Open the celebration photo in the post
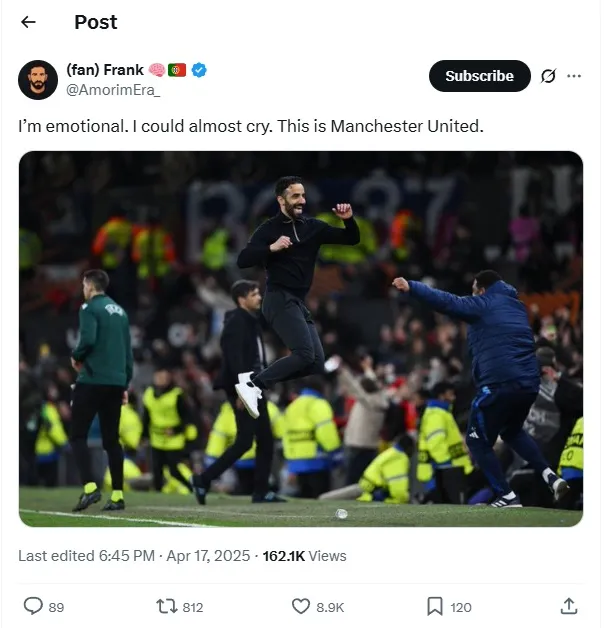The height and width of the screenshot is (628, 604). point(301,339)
